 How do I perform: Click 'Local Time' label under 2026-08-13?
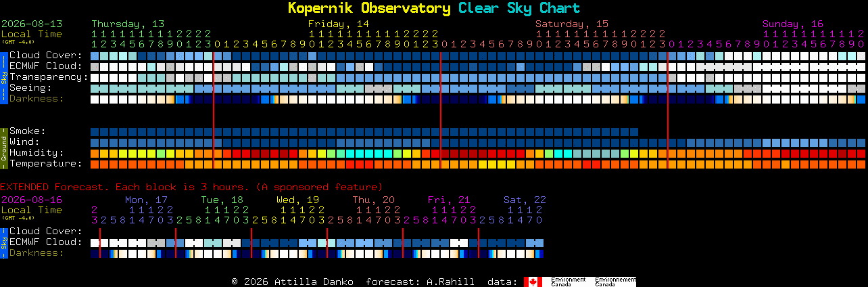(32, 34)
